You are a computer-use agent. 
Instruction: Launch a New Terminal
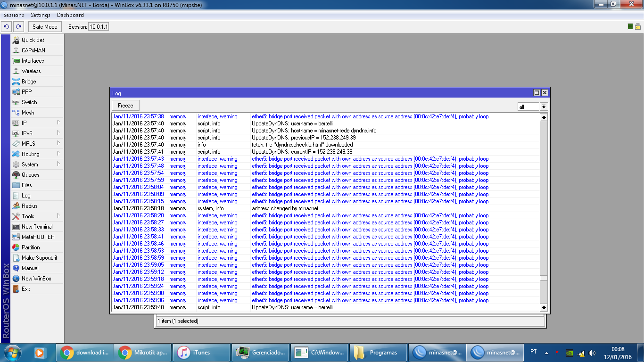(37, 227)
